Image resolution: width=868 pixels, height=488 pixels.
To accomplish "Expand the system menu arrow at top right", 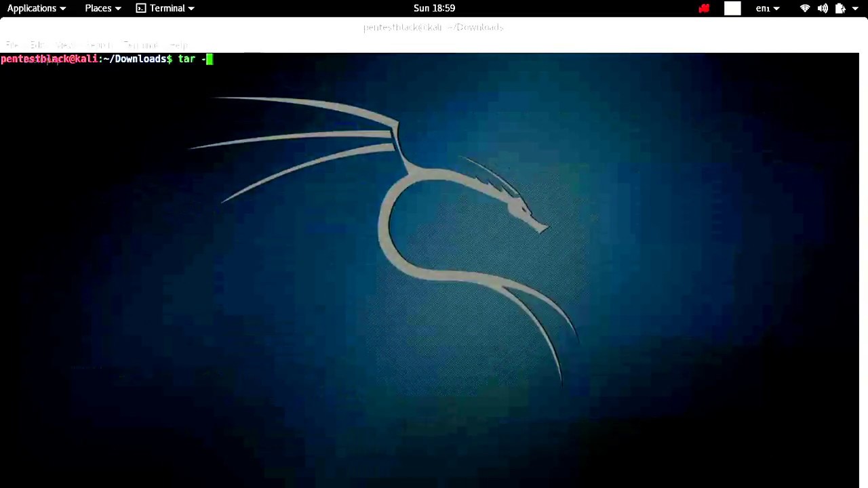I will pyautogui.click(x=856, y=8).
